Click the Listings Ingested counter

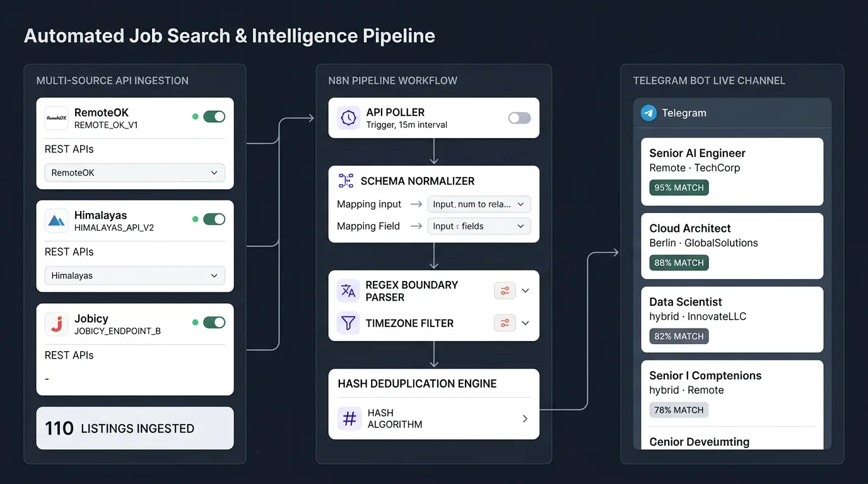click(x=135, y=429)
